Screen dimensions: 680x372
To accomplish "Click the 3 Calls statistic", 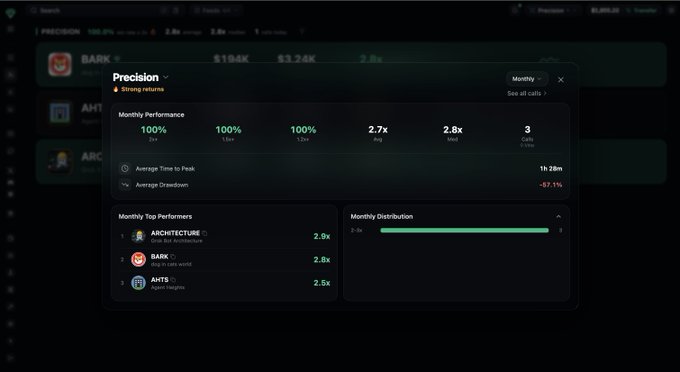I will point(527,136).
